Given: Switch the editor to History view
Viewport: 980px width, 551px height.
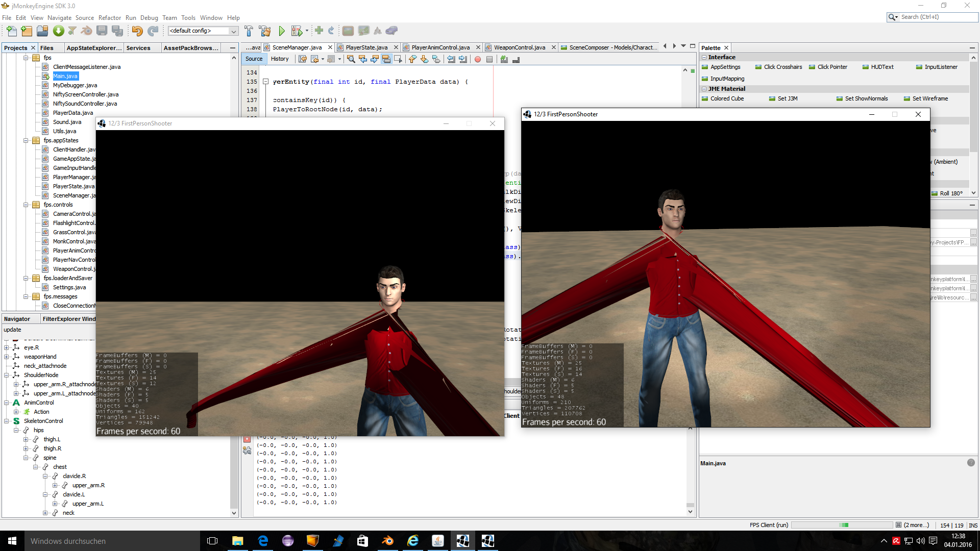Looking at the screenshot, I should 280,59.
